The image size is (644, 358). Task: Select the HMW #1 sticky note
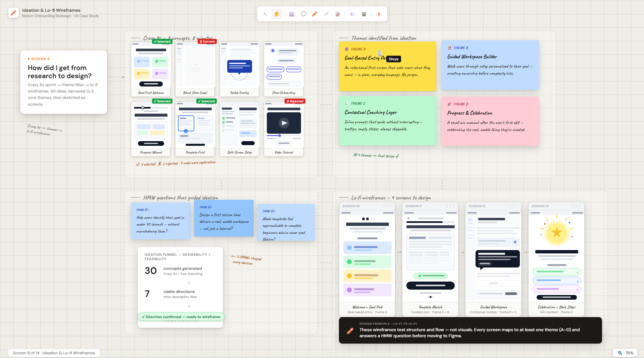(161, 221)
